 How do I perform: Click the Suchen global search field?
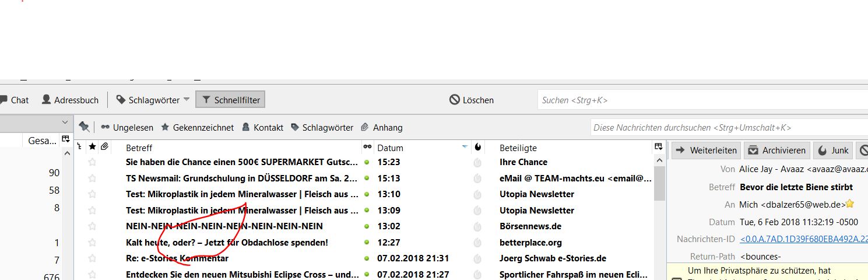click(x=700, y=100)
